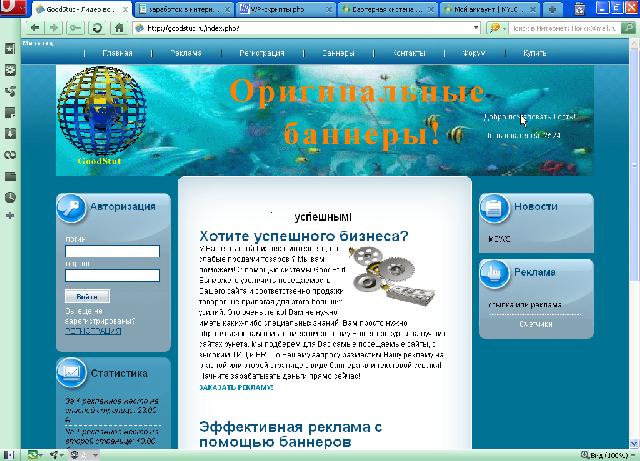Follow the ЗАКАЗАТЬ РЕКЛАМУ link
Image resolution: width=640 pixels, height=461 pixels.
(x=235, y=386)
